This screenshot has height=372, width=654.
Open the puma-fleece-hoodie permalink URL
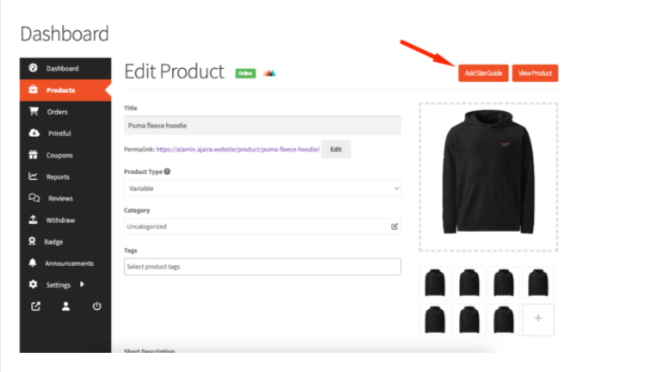[238, 149]
